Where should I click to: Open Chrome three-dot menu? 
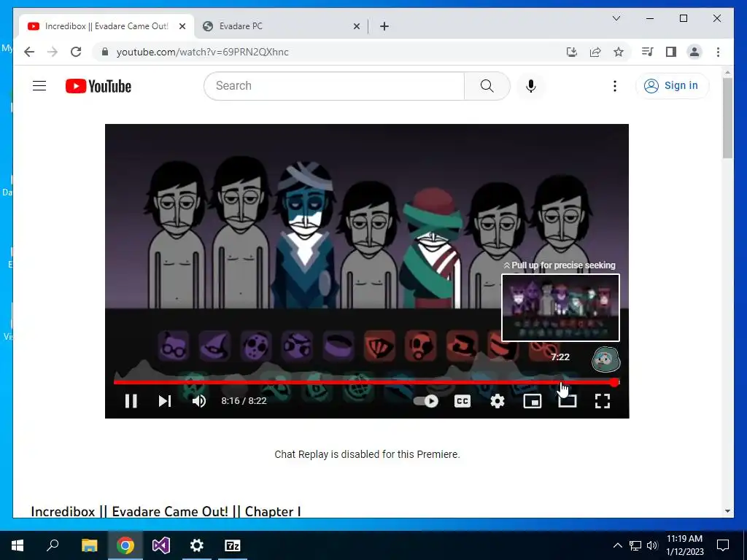718,52
